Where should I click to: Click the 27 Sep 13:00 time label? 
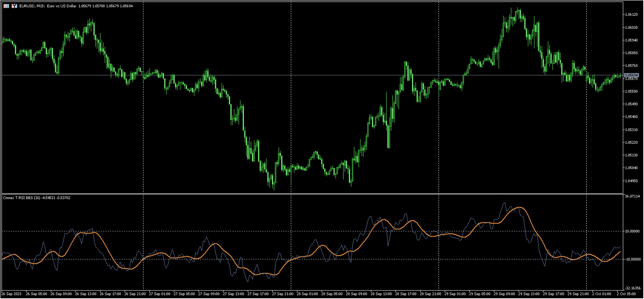[234, 294]
